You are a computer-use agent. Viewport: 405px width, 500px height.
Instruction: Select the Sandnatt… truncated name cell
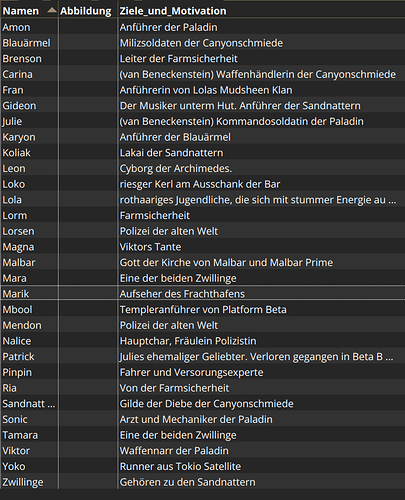tap(29, 403)
